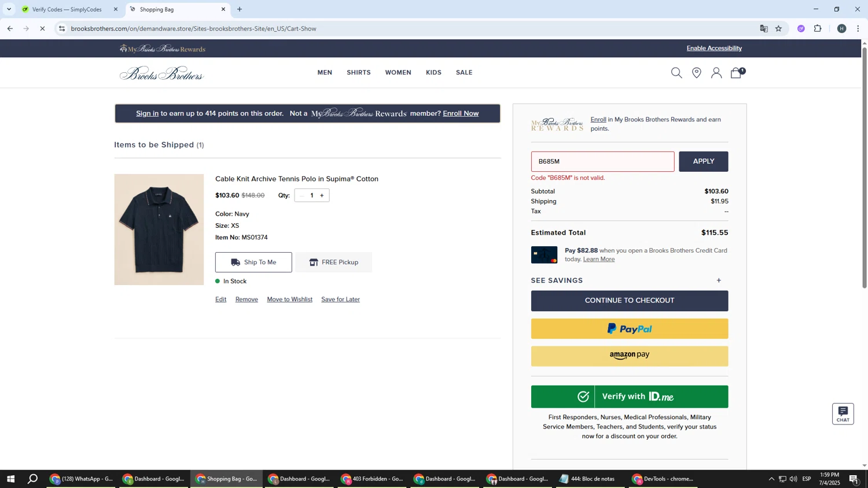Screen dimensions: 868x488
Task: Click My Brooks Brothers Rewards header logo
Action: pos(163,49)
